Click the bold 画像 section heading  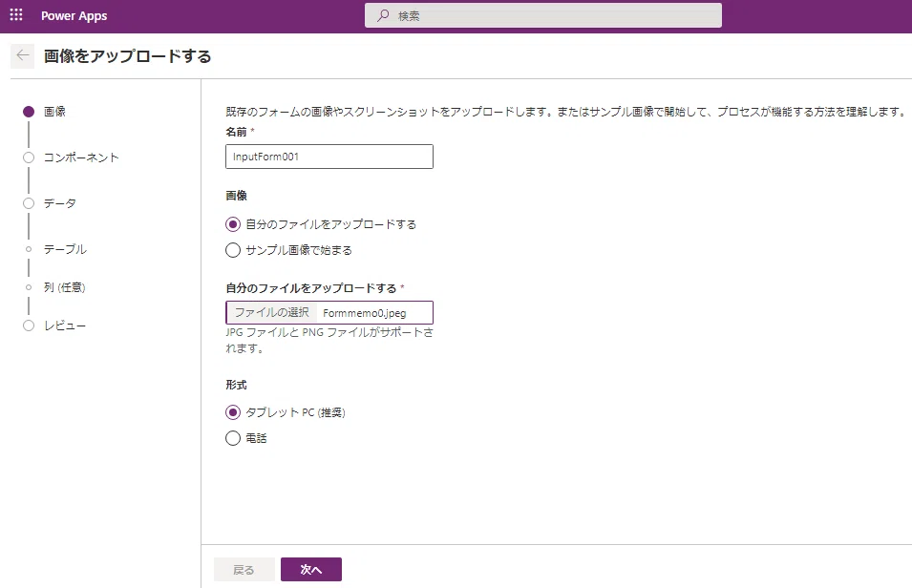point(236,196)
